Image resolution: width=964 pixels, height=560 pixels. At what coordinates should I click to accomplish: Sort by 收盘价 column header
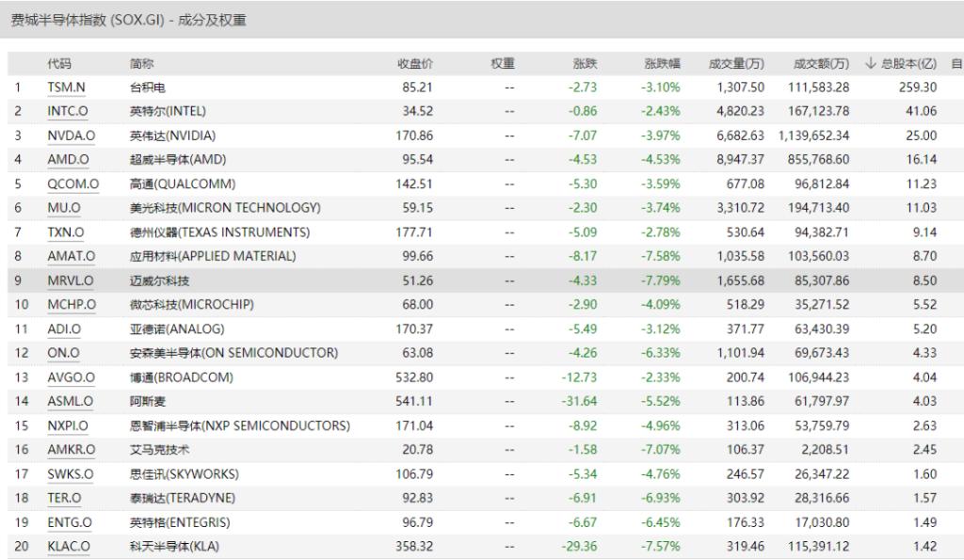(x=415, y=63)
